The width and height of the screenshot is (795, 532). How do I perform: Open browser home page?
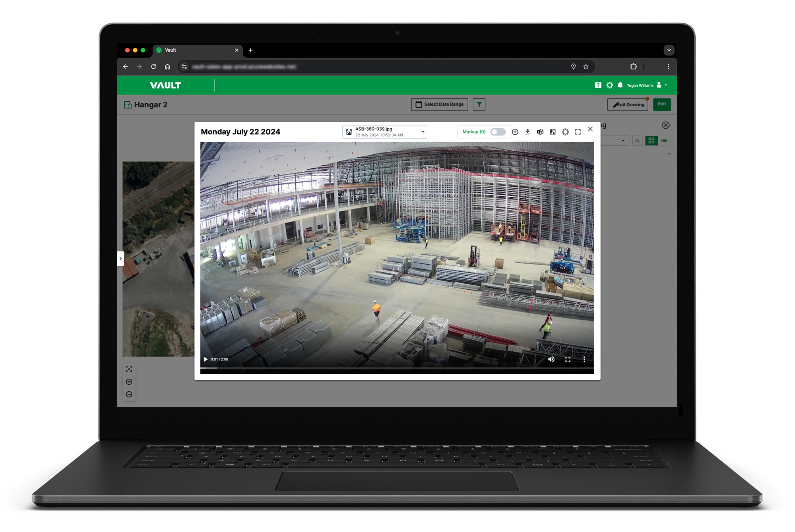(x=167, y=67)
